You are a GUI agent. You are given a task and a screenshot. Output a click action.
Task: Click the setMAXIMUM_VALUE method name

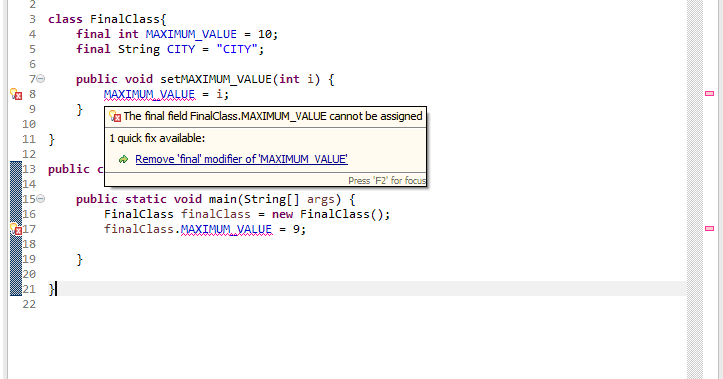(216, 79)
